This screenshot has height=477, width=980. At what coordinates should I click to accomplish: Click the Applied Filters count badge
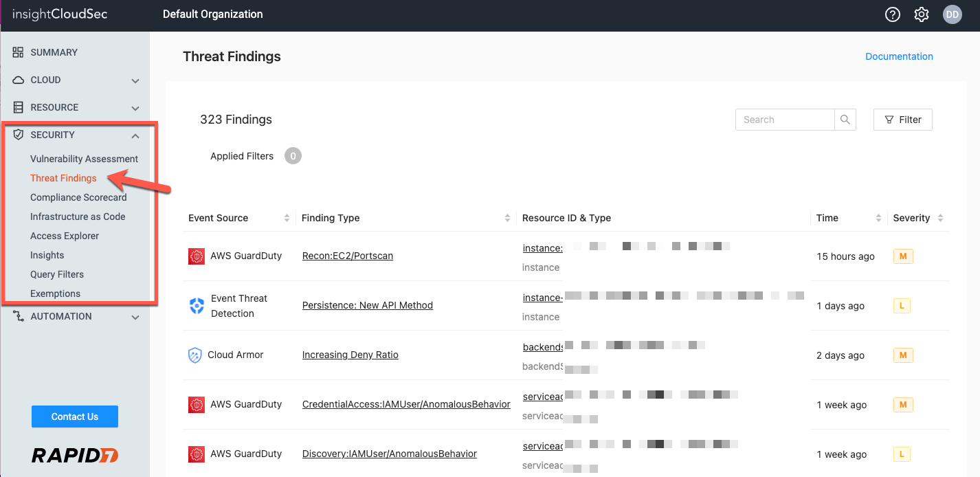(x=293, y=156)
